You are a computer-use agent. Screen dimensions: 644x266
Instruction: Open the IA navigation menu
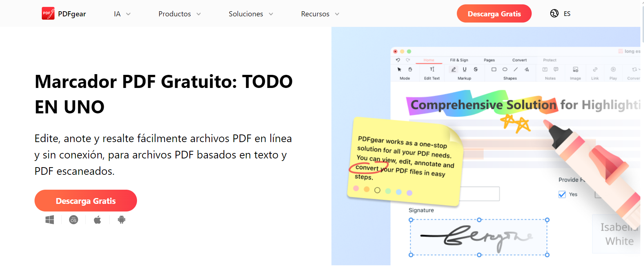117,14
